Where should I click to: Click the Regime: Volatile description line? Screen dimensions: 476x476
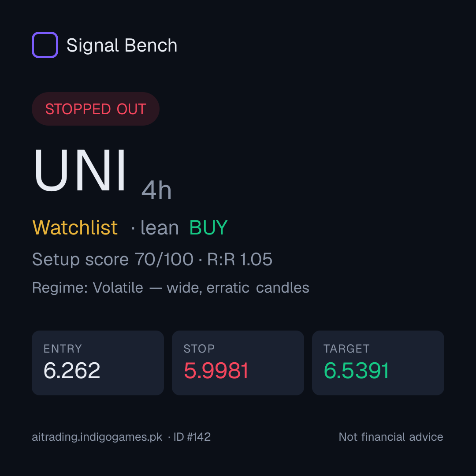171,288
